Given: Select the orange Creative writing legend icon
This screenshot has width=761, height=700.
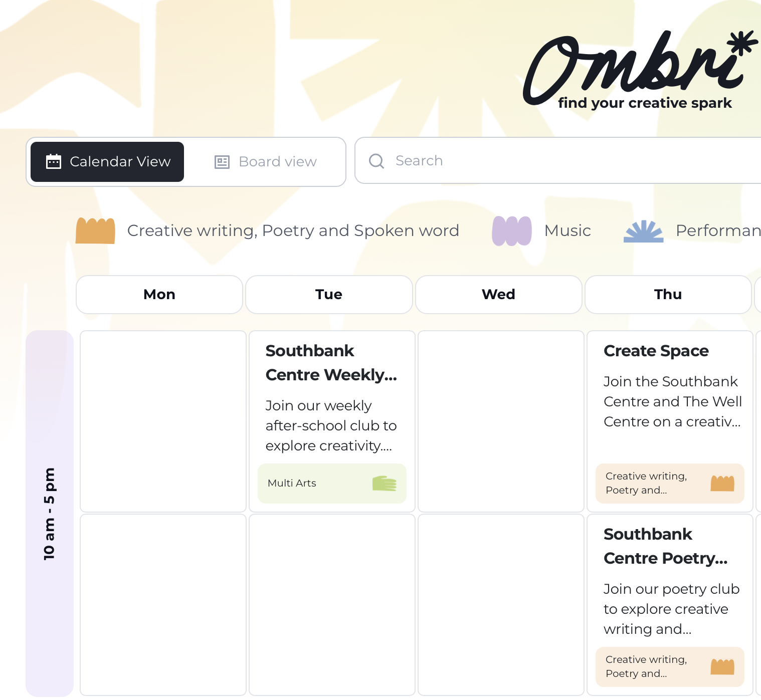Looking at the screenshot, I should pyautogui.click(x=95, y=230).
